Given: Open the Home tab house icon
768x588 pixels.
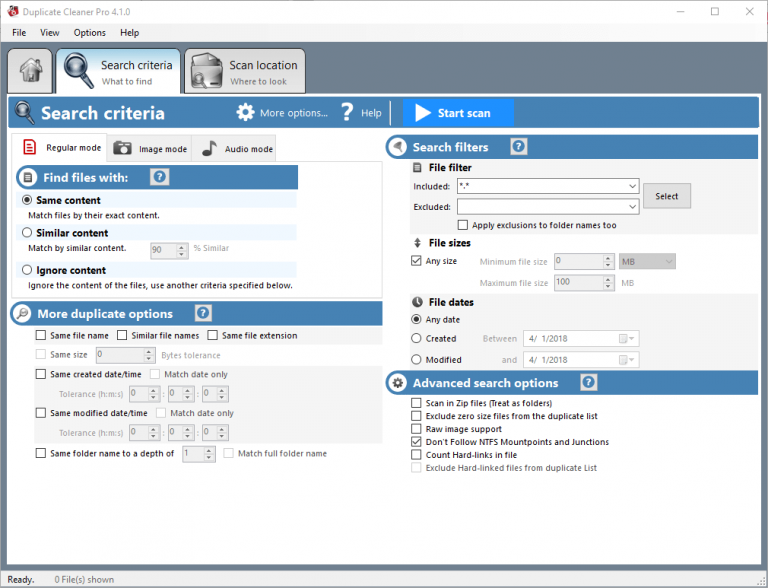Looking at the screenshot, I should 30,71.
